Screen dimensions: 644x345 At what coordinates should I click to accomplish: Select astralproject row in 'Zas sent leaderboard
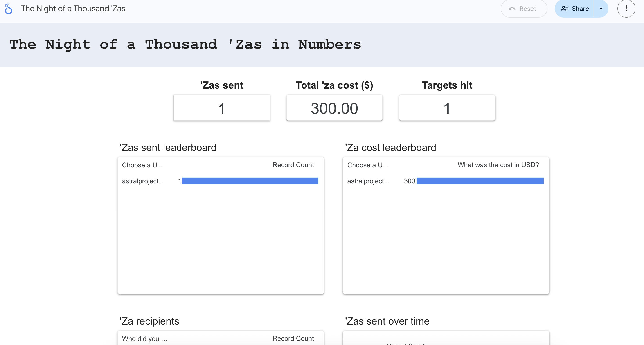(143, 181)
